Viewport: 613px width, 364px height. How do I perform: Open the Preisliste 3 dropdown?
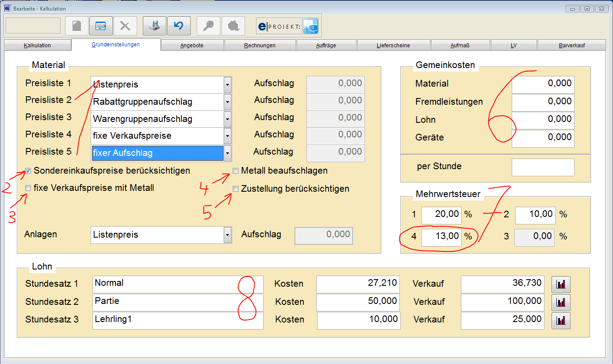[x=227, y=119]
